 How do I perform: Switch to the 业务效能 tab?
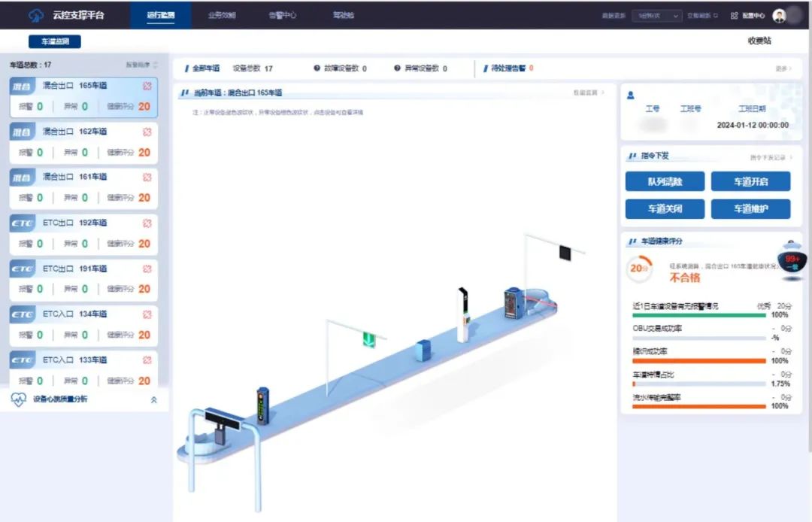222,15
